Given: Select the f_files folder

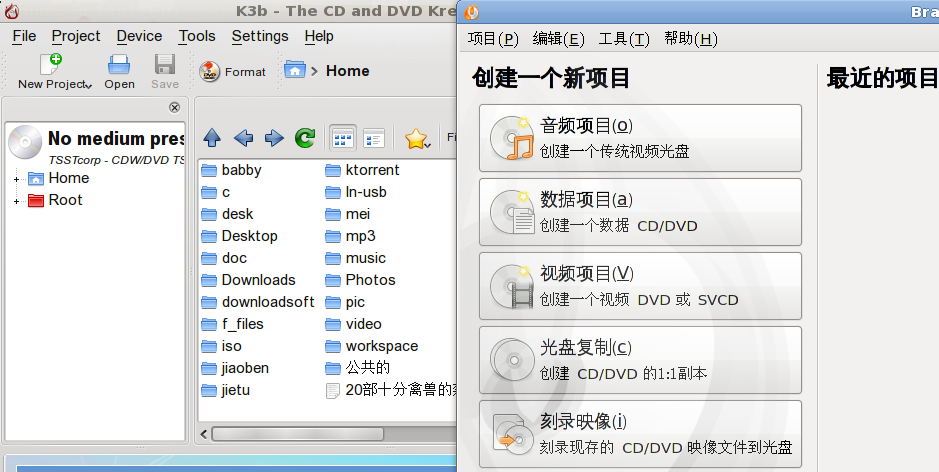Looking at the screenshot, I should (x=232, y=324).
